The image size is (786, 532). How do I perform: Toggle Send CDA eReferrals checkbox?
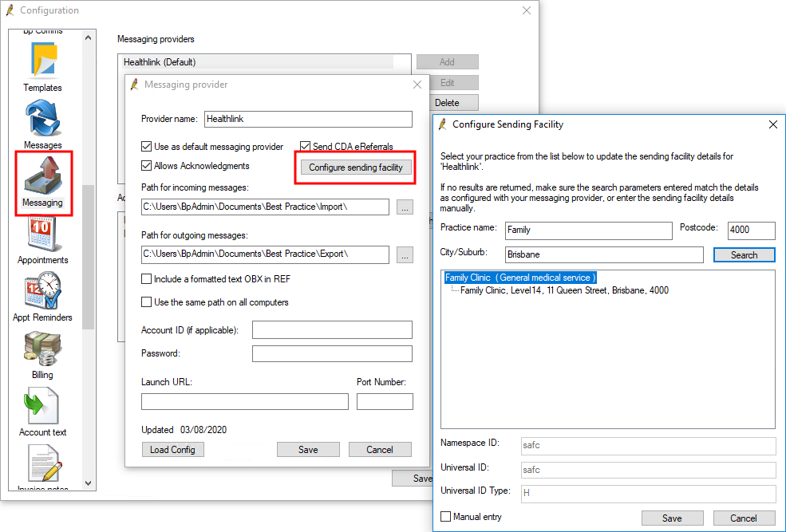point(306,146)
